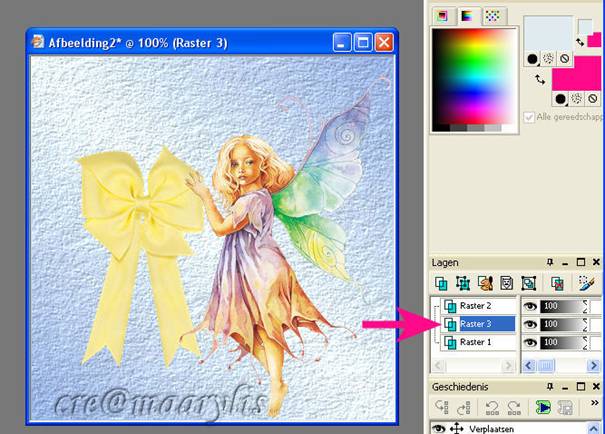Click the Raster 1 opacity slider
Screen dimensions: 605x434
click(x=564, y=343)
